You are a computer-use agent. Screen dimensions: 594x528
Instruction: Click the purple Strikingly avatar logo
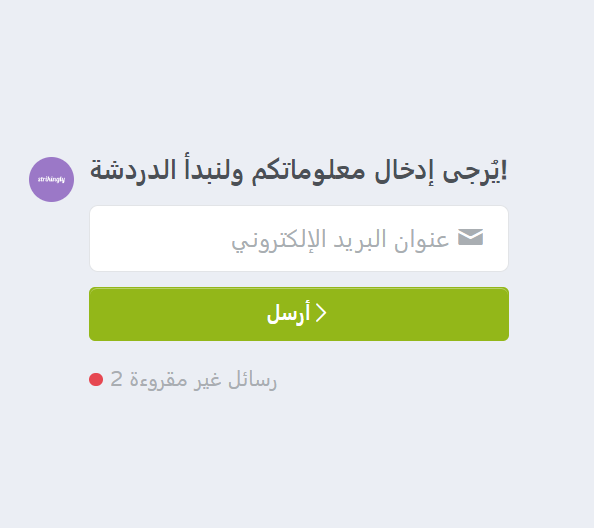click(52, 180)
